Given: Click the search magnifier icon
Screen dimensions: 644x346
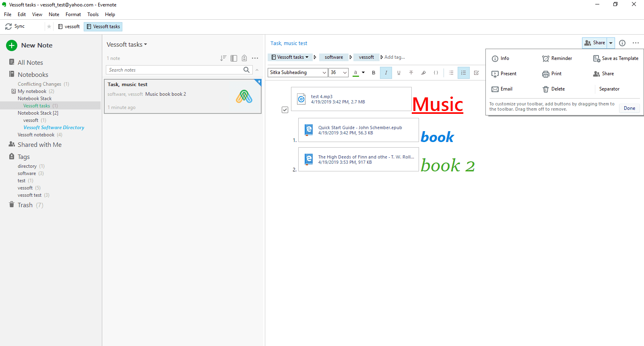Looking at the screenshot, I should tap(246, 70).
